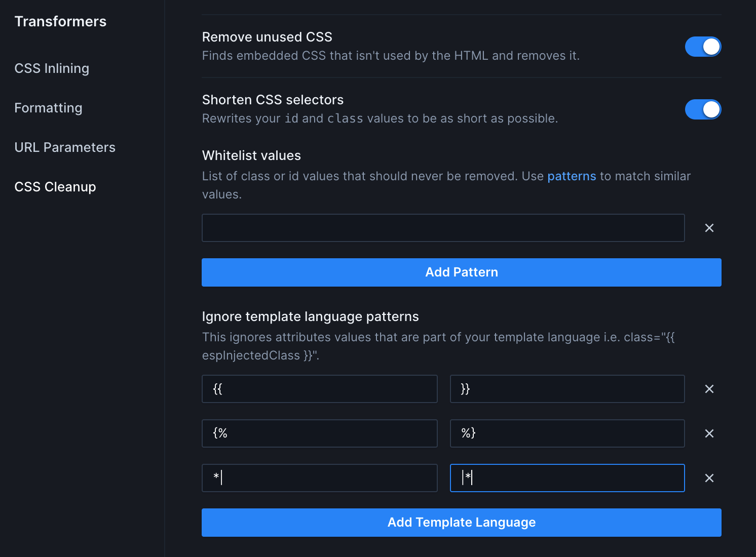
Task: Delete the *| |* template pattern row
Action: [x=709, y=478]
